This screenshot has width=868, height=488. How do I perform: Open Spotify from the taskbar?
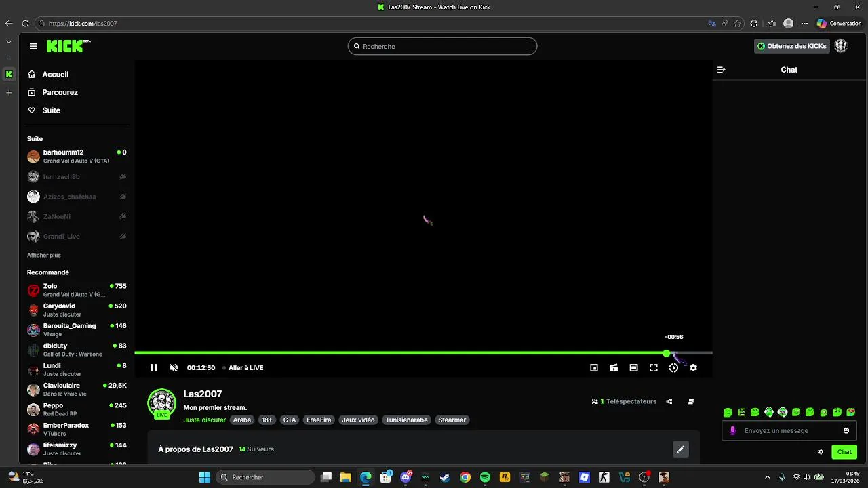(485, 477)
